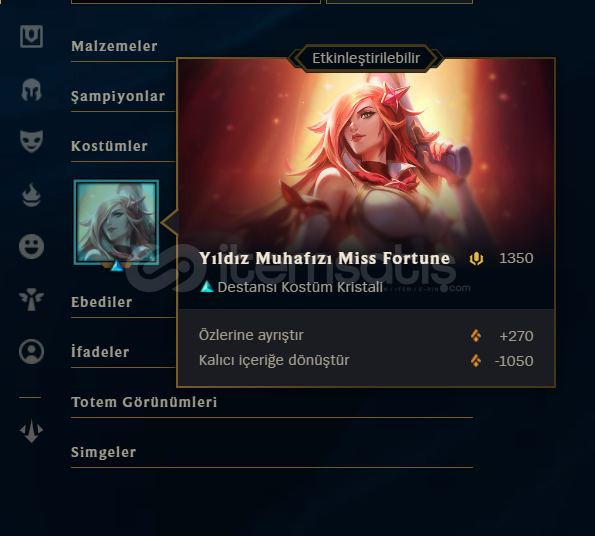Expand the Malzemeler section
The height and width of the screenshot is (536, 595).
click(x=114, y=46)
